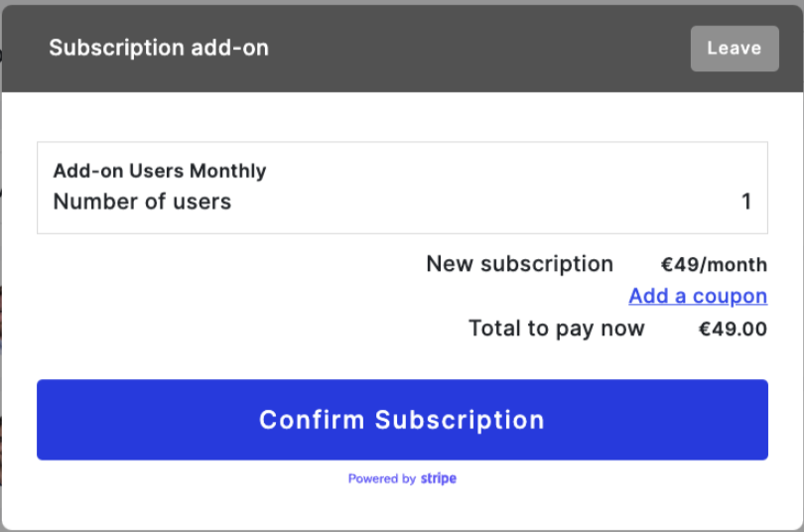Select the €49/month price text
804x532 pixels.
714,264
